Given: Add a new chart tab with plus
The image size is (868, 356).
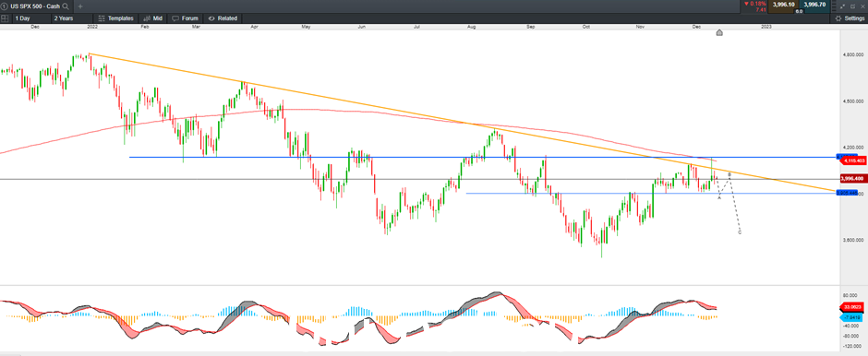Looking at the screenshot, I should (x=80, y=6).
